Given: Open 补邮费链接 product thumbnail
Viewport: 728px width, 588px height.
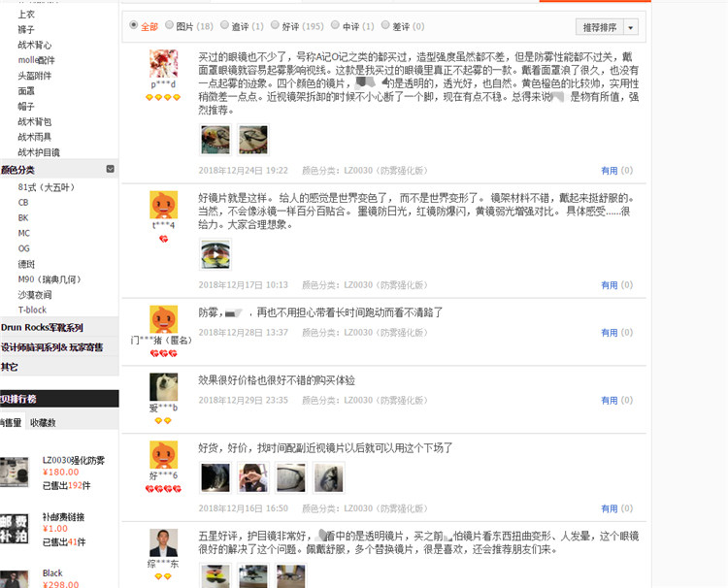Looking at the screenshot, I should coord(14,529).
